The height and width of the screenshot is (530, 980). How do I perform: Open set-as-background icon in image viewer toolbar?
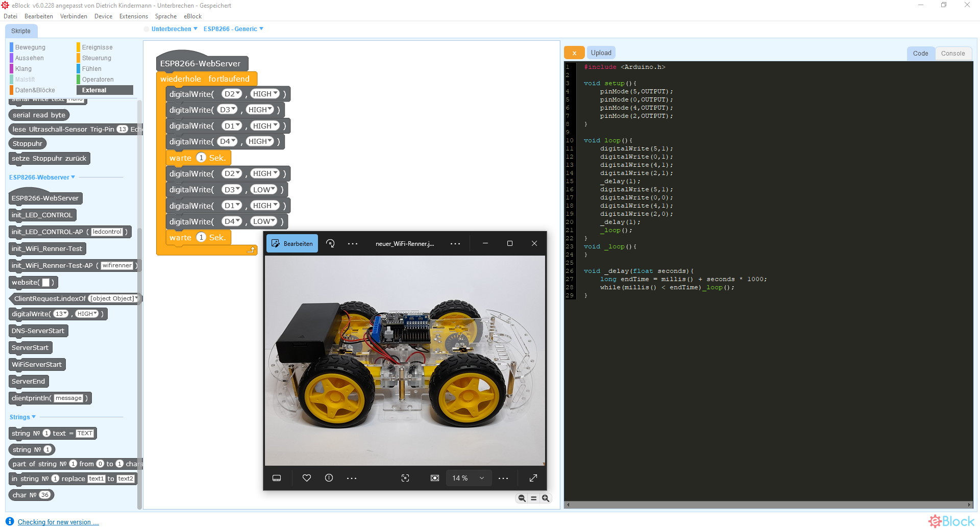tap(434, 478)
